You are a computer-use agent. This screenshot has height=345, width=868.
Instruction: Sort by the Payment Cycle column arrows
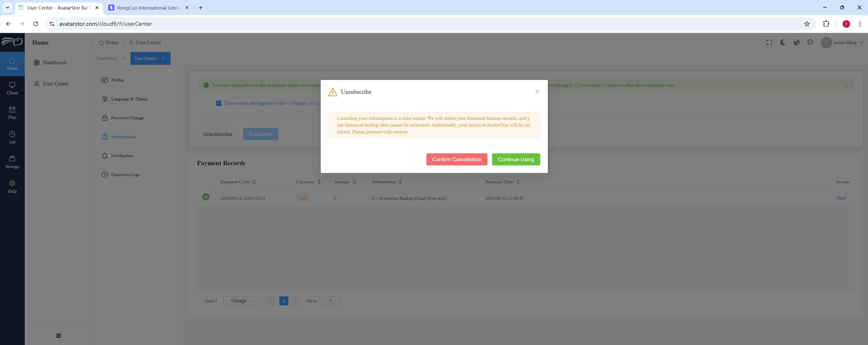[x=254, y=182]
